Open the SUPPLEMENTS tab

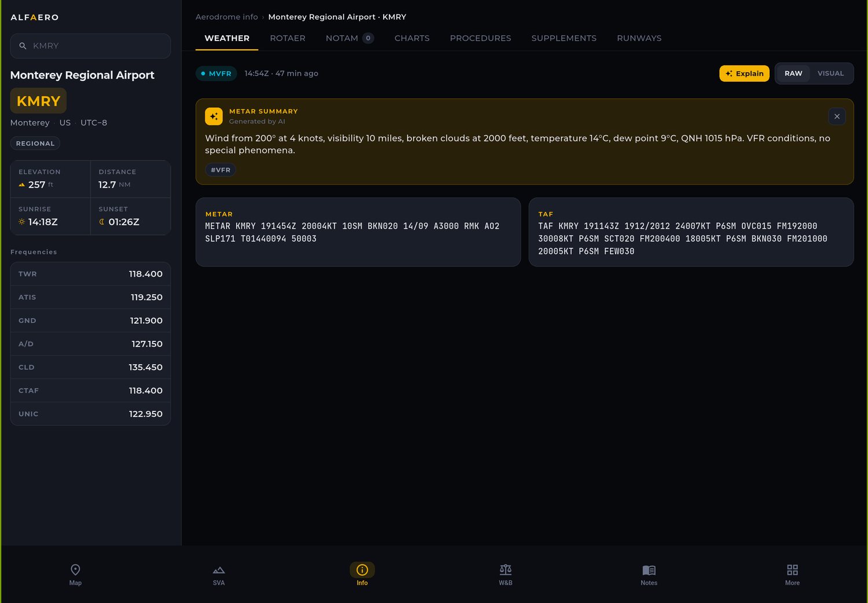click(x=564, y=38)
